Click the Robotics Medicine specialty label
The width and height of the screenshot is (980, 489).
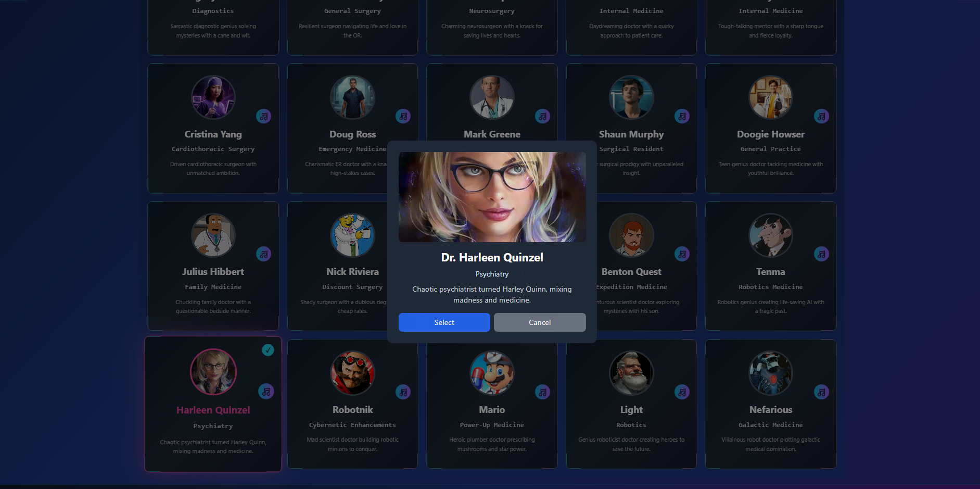tap(771, 287)
